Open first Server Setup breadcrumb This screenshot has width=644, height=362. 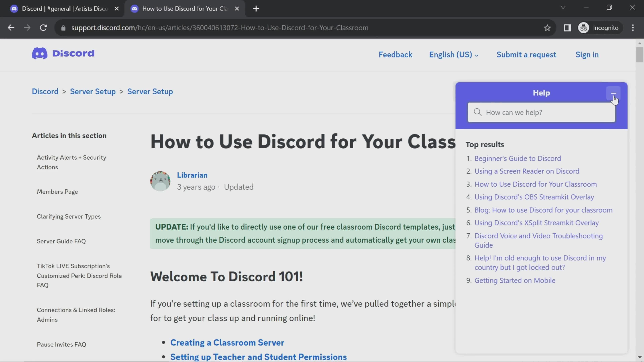(93, 92)
